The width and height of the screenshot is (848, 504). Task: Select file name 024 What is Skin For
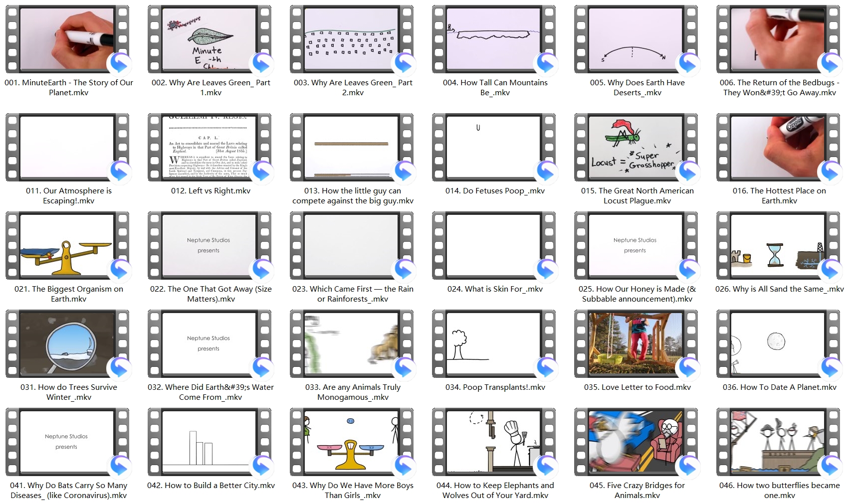tap(495, 289)
